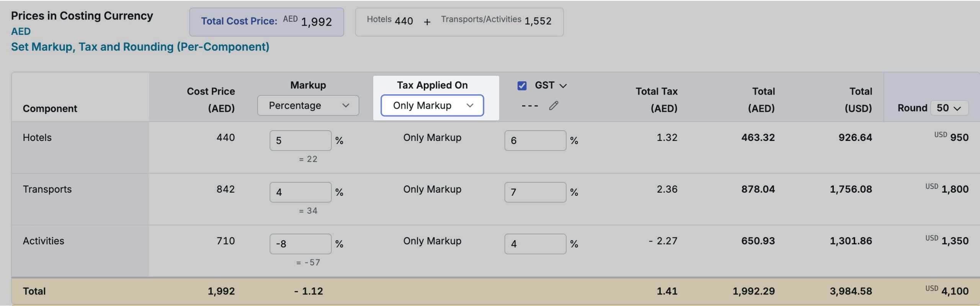Click the Hotels plus Transports/Activities breakdown box
Image resolution: width=980 pixels, height=306 pixels.
459,22
